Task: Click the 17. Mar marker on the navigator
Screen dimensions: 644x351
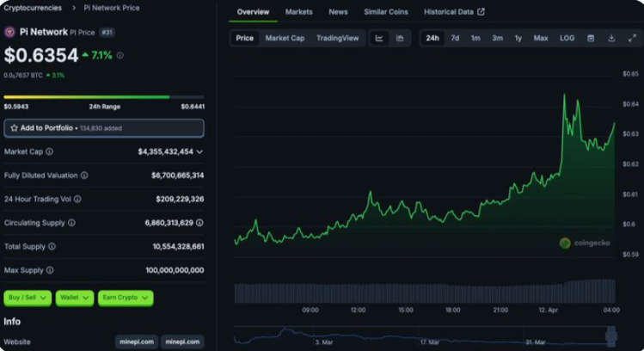Action: pos(430,342)
